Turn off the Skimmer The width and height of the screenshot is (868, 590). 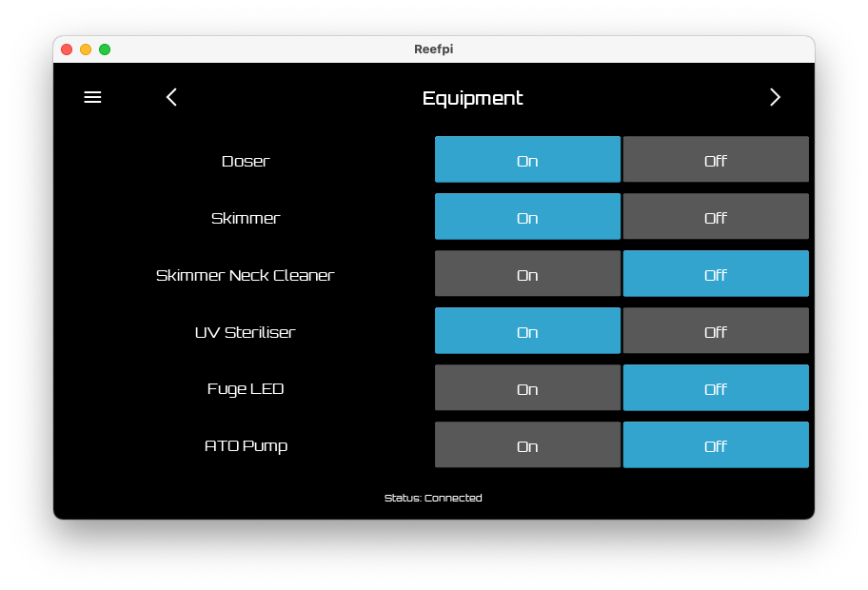click(x=716, y=216)
